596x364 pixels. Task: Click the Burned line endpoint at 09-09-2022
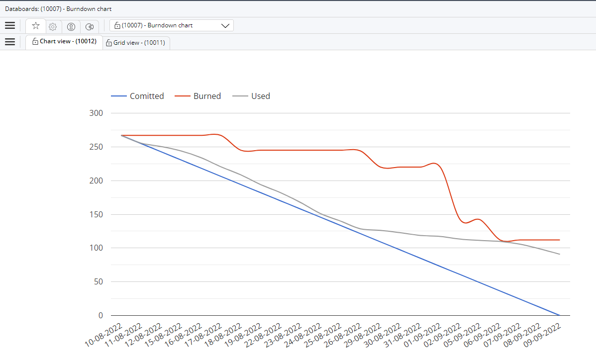tap(560, 240)
